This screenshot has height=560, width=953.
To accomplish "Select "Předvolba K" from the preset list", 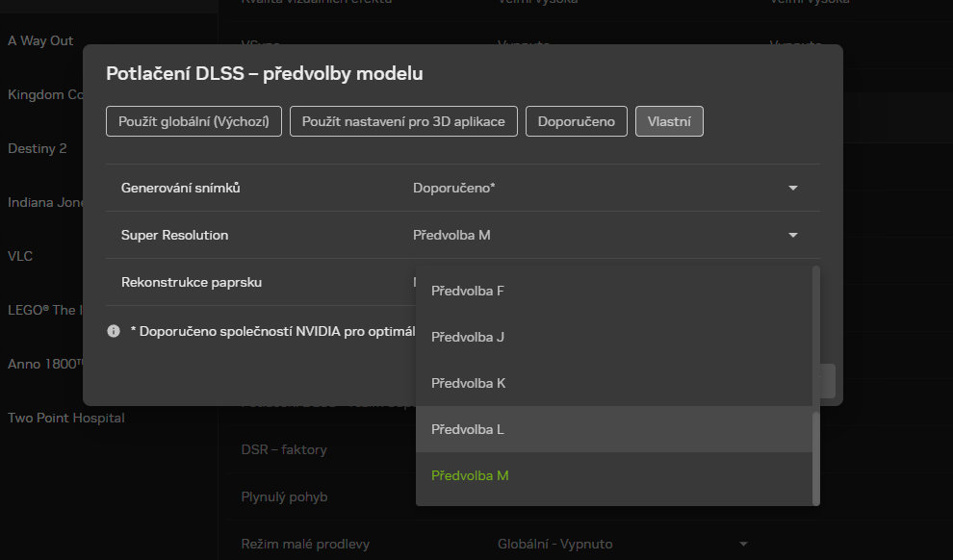I will [468, 382].
